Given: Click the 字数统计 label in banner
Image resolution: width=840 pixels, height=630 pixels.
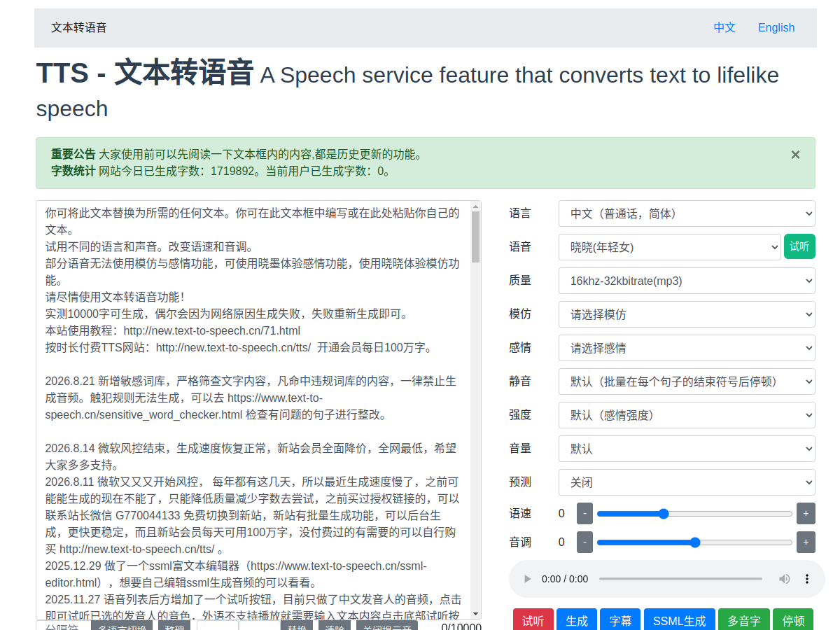Looking at the screenshot, I should (73, 170).
